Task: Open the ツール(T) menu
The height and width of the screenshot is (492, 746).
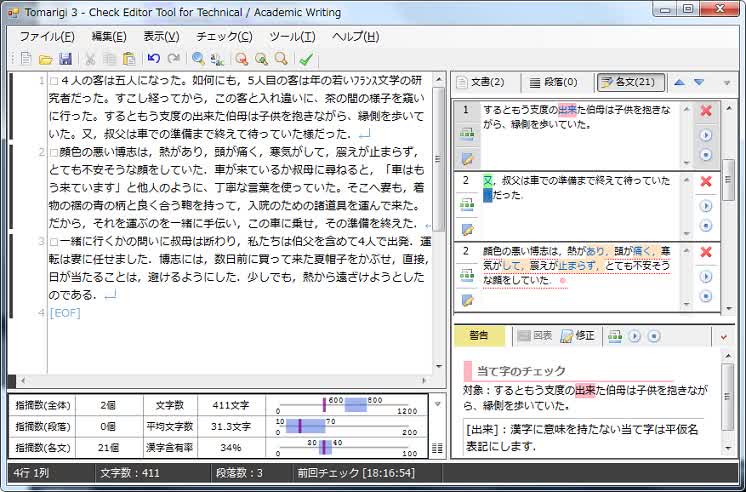Action: (x=292, y=37)
